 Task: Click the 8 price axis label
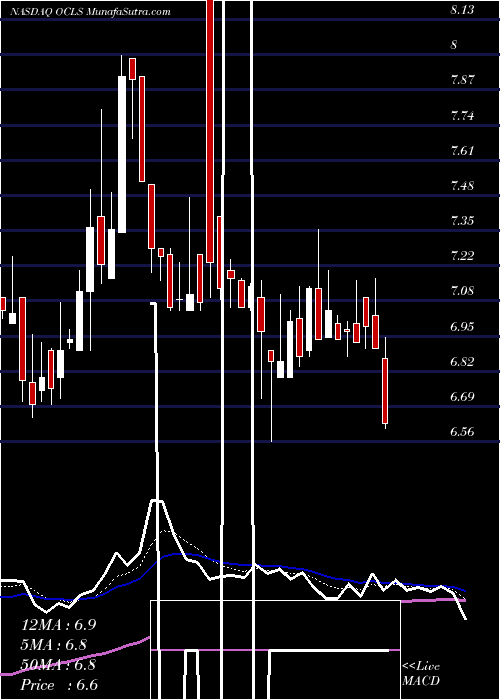pos(454,45)
